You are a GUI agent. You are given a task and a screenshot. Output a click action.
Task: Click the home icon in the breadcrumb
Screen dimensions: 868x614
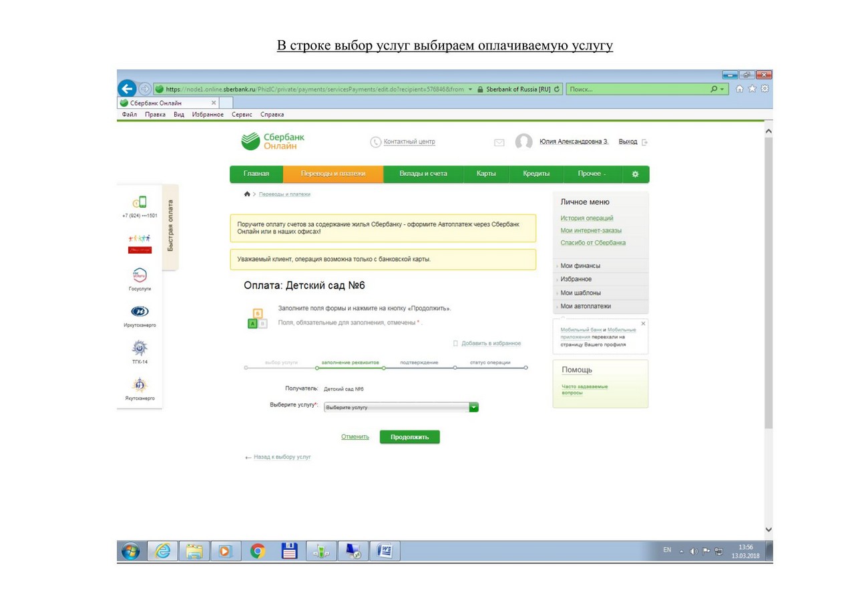click(x=247, y=194)
